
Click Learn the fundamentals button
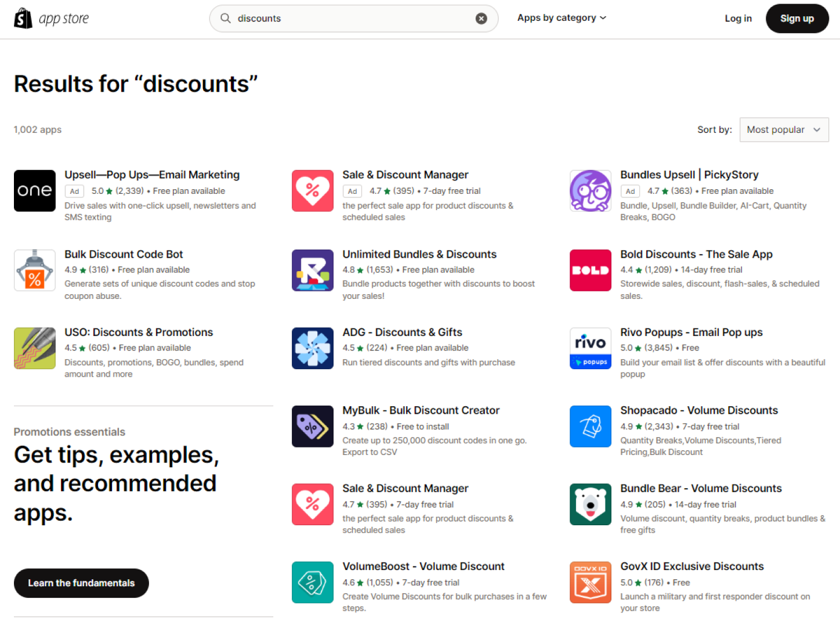81,583
